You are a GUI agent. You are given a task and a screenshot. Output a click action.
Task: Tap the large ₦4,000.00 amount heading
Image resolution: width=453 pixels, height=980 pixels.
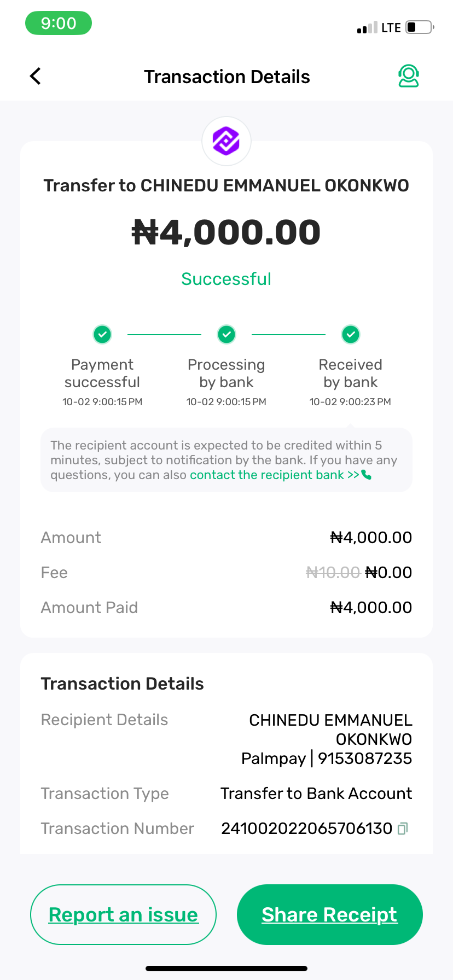(226, 232)
